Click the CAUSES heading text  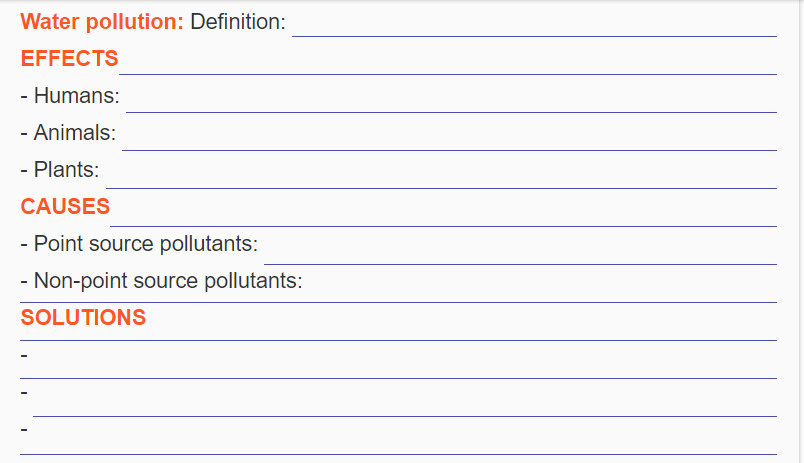pos(65,207)
